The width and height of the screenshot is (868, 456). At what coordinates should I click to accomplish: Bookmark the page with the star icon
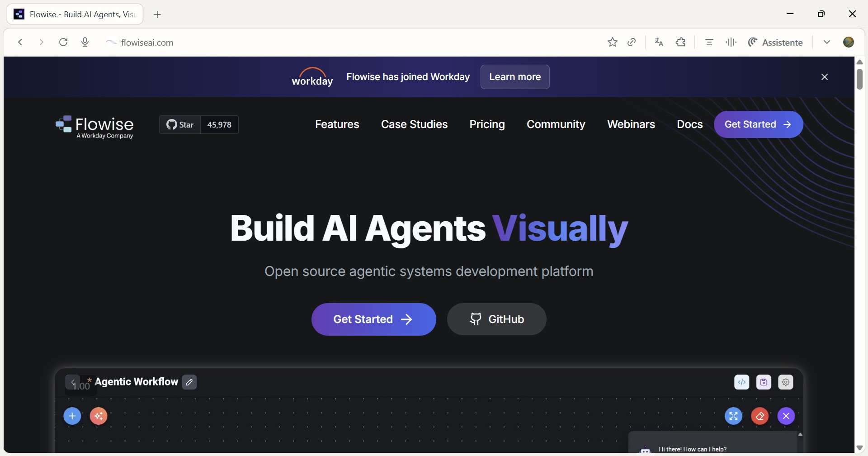pyautogui.click(x=613, y=43)
